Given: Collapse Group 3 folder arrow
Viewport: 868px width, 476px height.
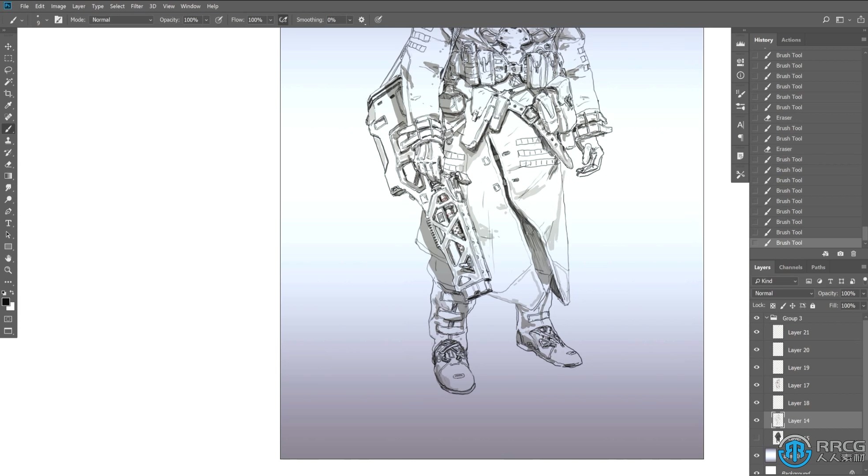Looking at the screenshot, I should (767, 318).
